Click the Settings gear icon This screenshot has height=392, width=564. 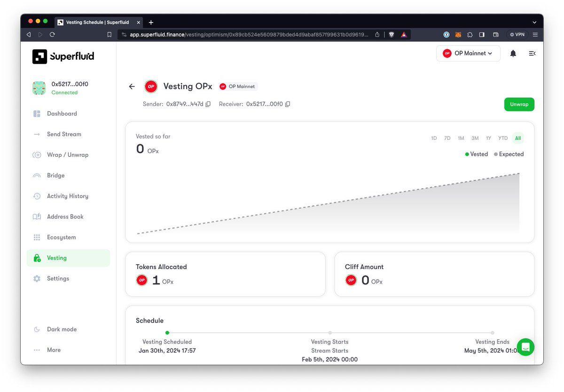coord(37,279)
